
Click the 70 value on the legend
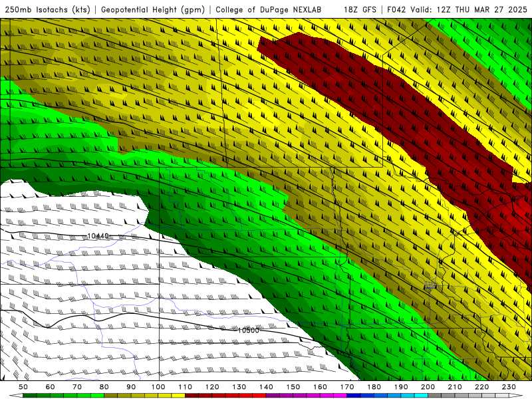tap(77, 387)
